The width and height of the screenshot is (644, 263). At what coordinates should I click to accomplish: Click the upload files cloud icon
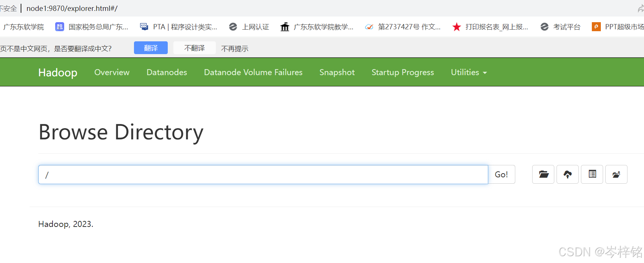[x=567, y=174]
